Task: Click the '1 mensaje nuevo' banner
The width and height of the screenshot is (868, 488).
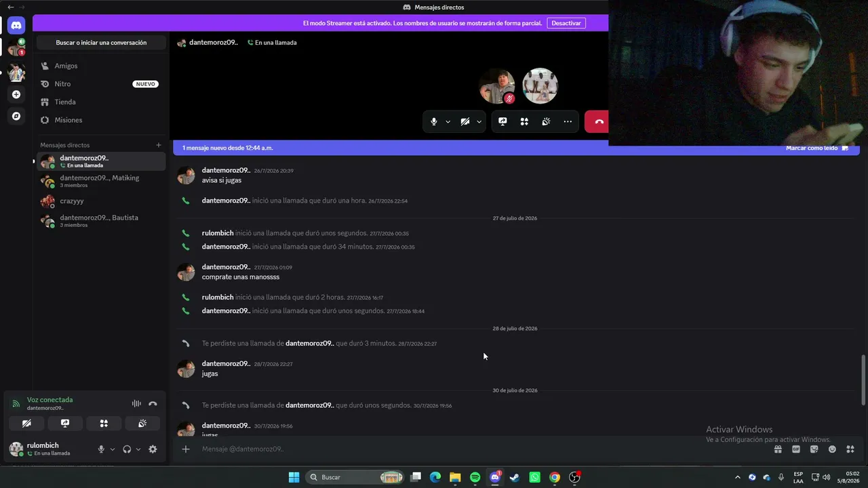Action: tap(228, 148)
